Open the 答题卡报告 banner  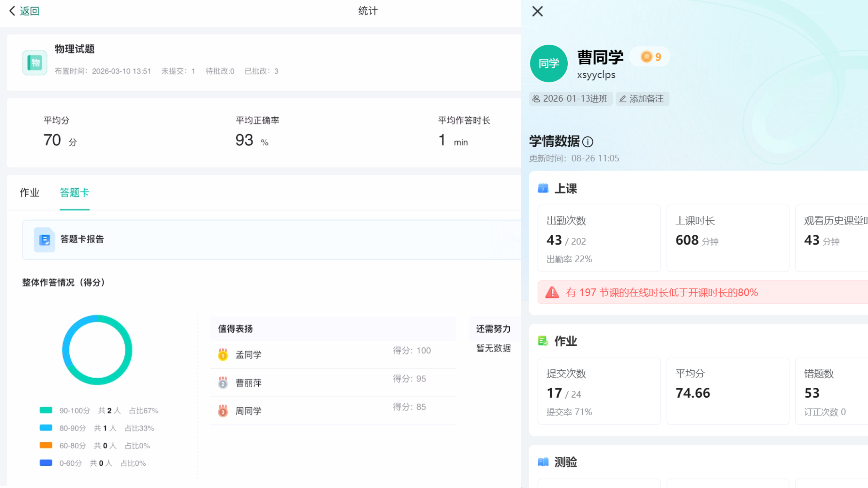pyautogui.click(x=272, y=239)
